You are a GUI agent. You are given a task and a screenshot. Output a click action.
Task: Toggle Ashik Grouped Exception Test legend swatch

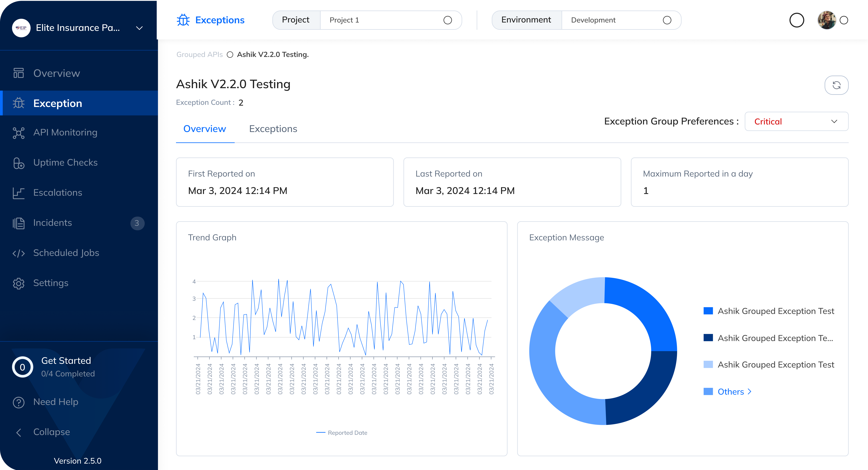click(x=708, y=311)
